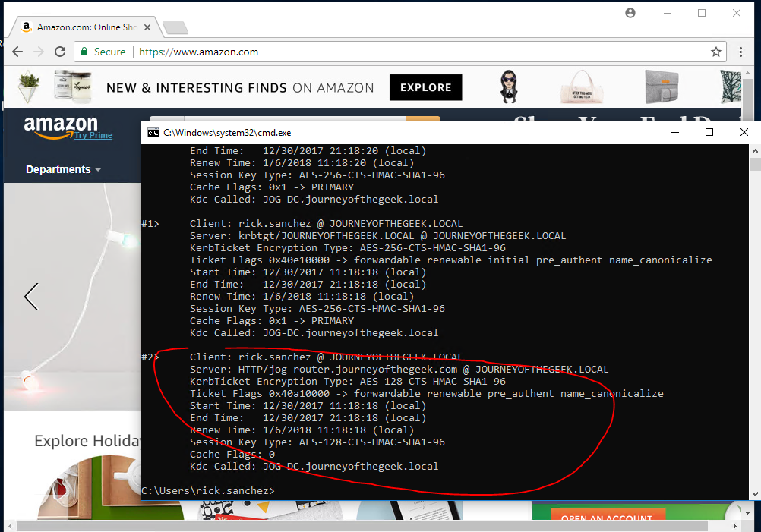Expand the Departments dropdown
This screenshot has height=532, width=761.
63,170
